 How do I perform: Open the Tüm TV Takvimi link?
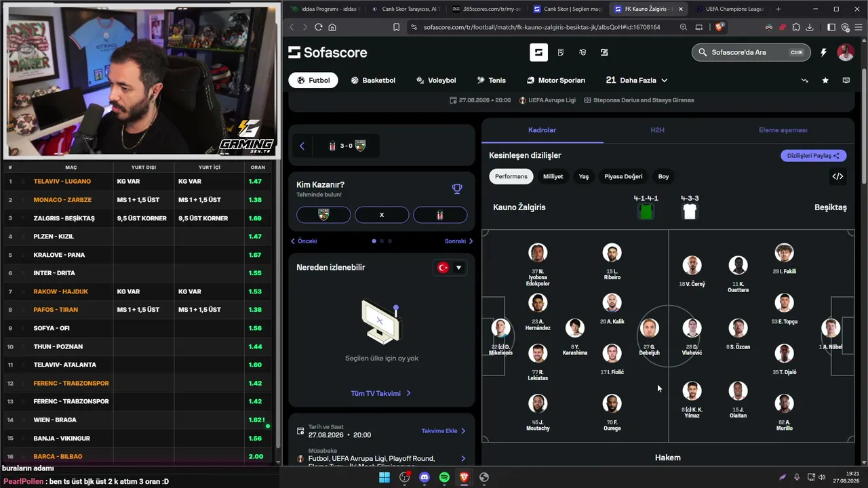(x=381, y=393)
